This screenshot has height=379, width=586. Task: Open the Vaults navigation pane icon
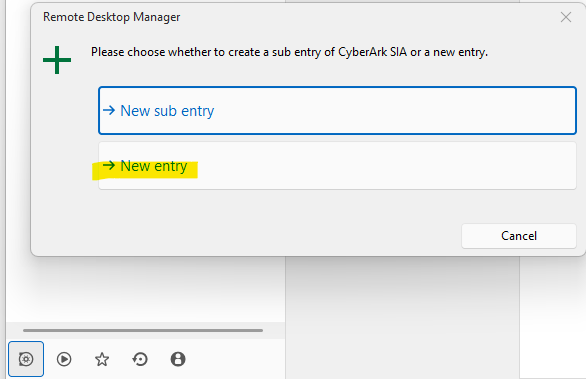tap(26, 359)
